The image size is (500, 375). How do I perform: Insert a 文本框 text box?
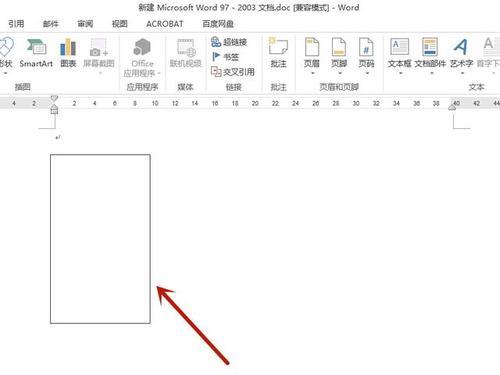tap(399, 53)
